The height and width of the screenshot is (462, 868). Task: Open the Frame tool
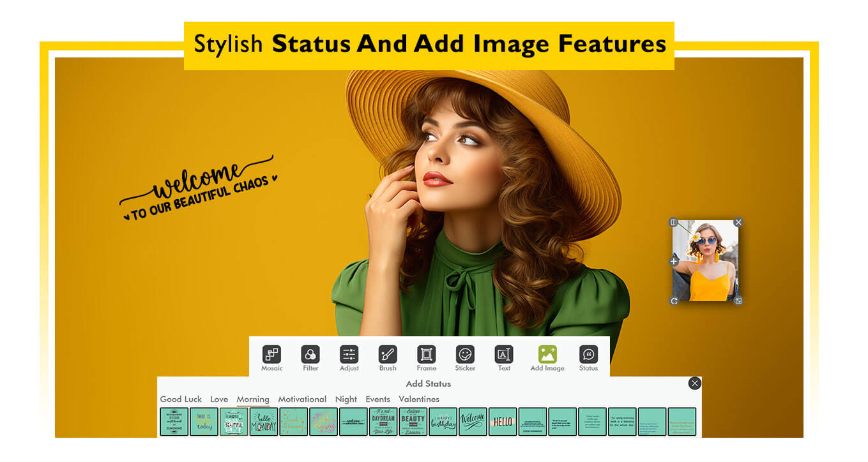pyautogui.click(x=426, y=355)
